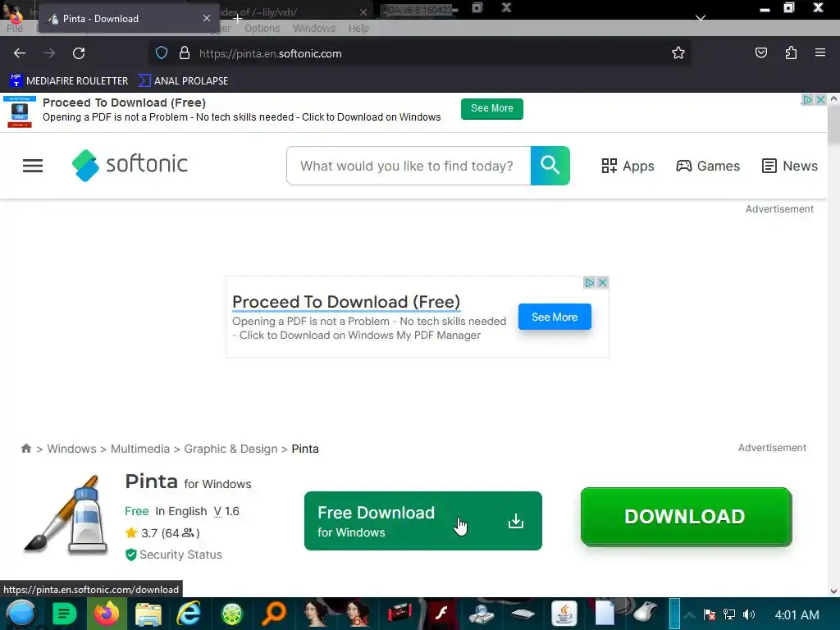840x630 pixels.
Task: Launch Internet Explorer from taskbar
Action: (x=189, y=614)
